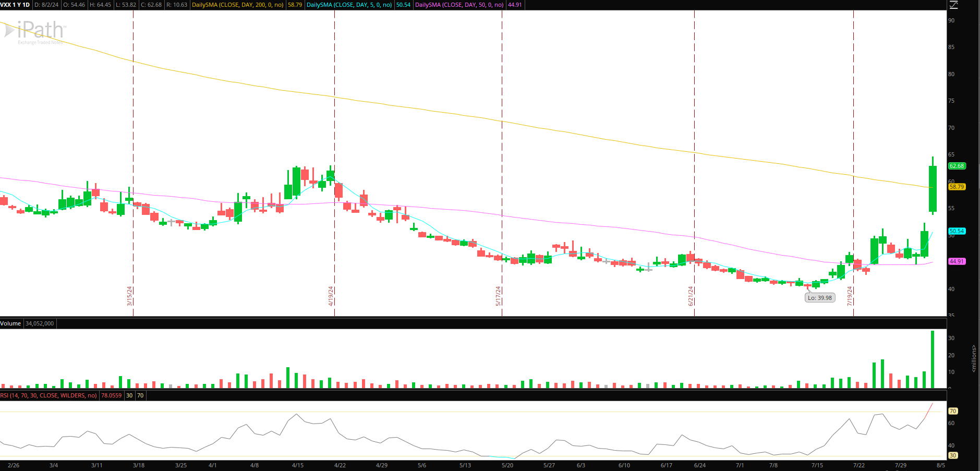Click the millions label beside volume axis
Image resolution: width=980 pixels, height=471 pixels.
pos(974,358)
